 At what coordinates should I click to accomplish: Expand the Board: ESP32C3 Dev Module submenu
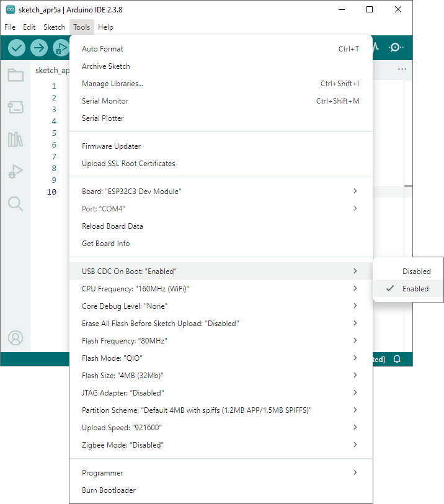click(221, 192)
